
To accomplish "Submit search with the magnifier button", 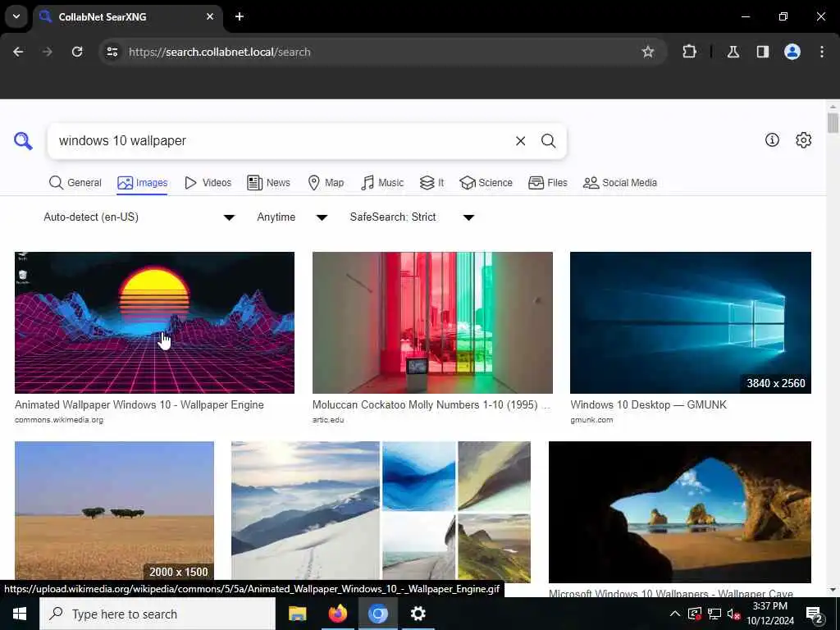I will click(x=548, y=141).
